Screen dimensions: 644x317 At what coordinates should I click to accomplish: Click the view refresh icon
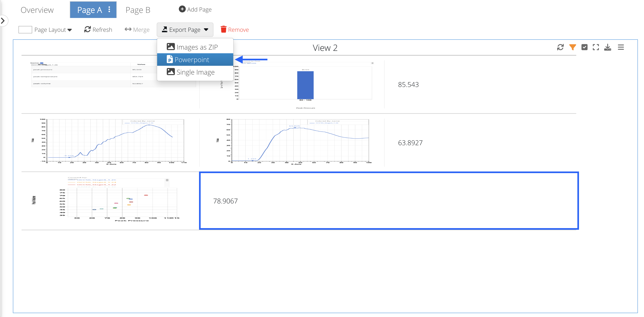[561, 47]
